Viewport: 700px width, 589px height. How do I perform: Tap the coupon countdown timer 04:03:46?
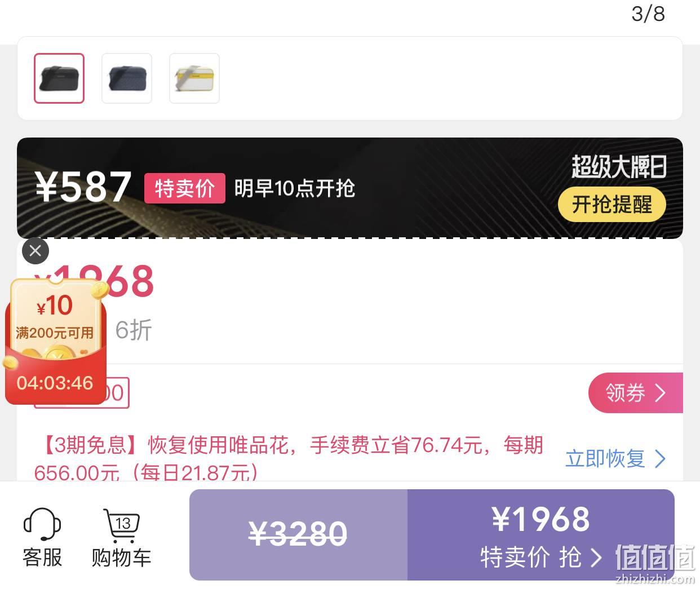[55, 383]
